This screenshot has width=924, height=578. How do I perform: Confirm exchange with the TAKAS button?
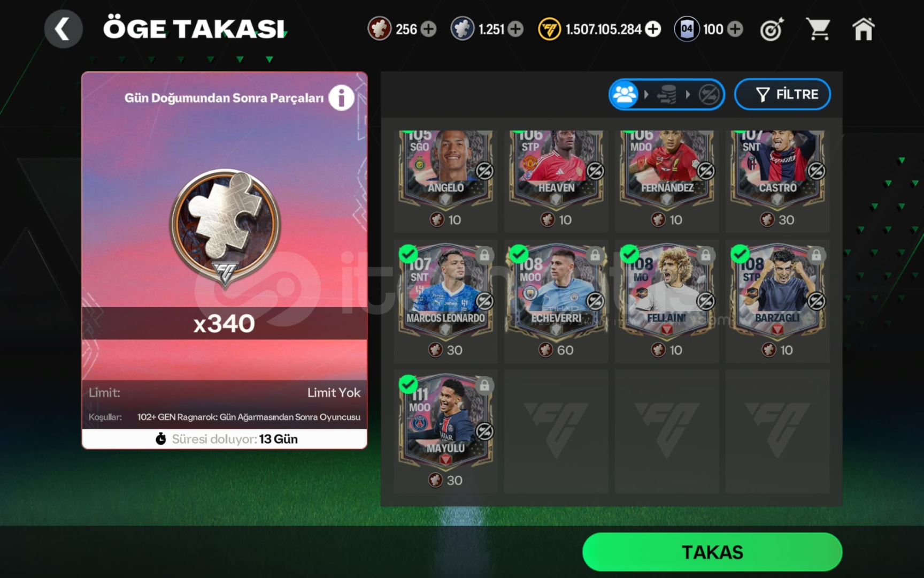[712, 552]
